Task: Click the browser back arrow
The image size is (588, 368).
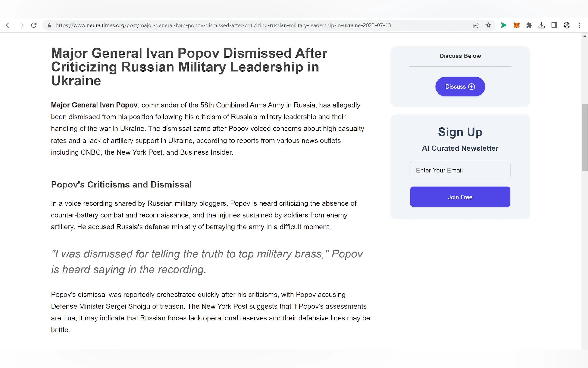Action: (9, 25)
